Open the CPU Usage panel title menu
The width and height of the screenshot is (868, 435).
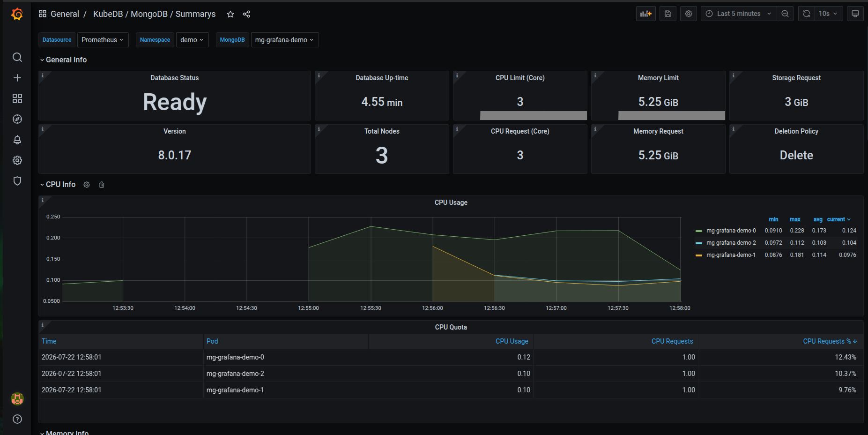coord(451,202)
